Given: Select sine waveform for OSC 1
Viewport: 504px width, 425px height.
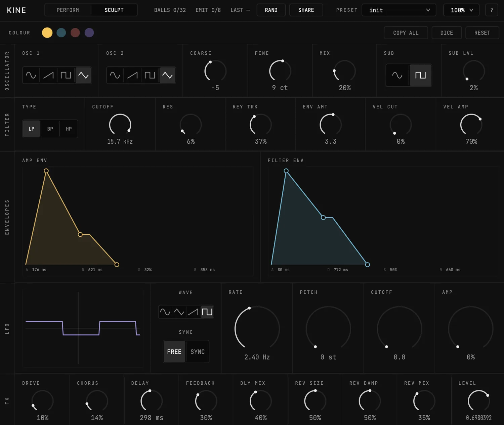Looking at the screenshot, I should tap(31, 75).
